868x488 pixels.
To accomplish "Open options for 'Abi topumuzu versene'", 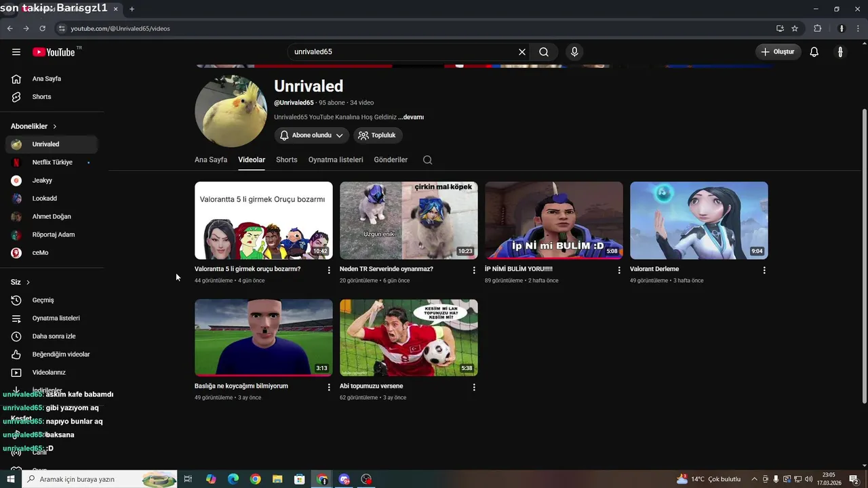I will [x=474, y=388].
